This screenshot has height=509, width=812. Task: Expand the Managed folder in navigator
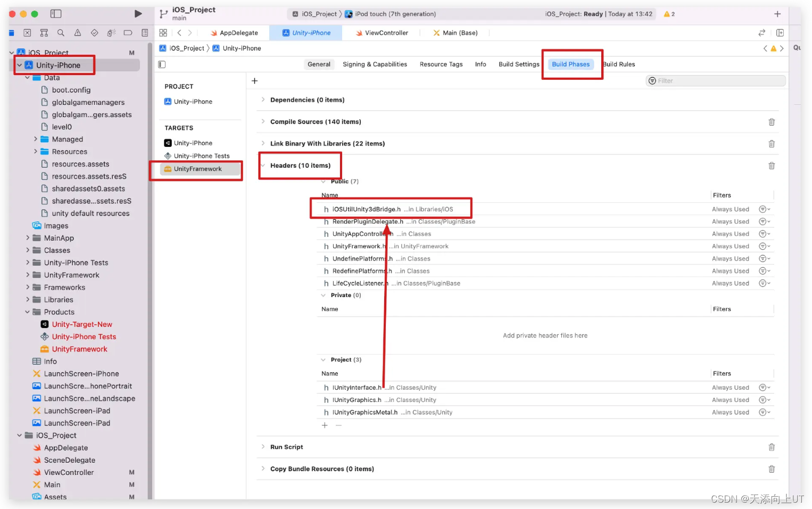coord(36,139)
